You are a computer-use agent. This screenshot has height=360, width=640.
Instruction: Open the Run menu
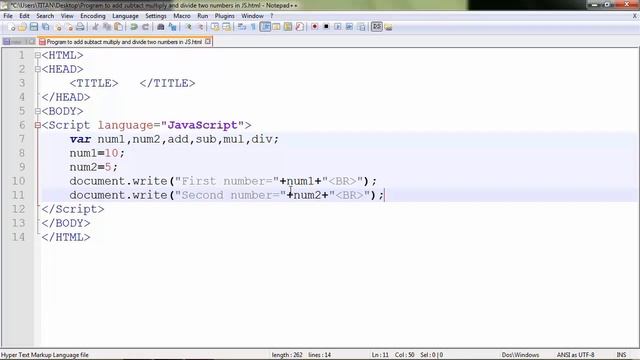point(202,16)
